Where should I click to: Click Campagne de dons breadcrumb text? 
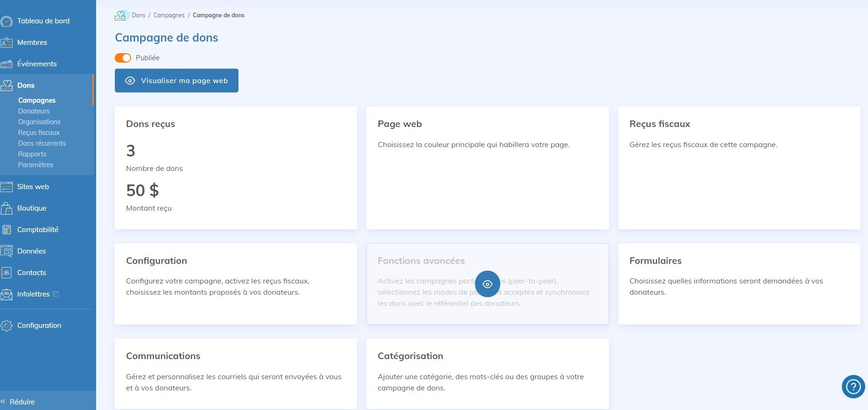218,15
